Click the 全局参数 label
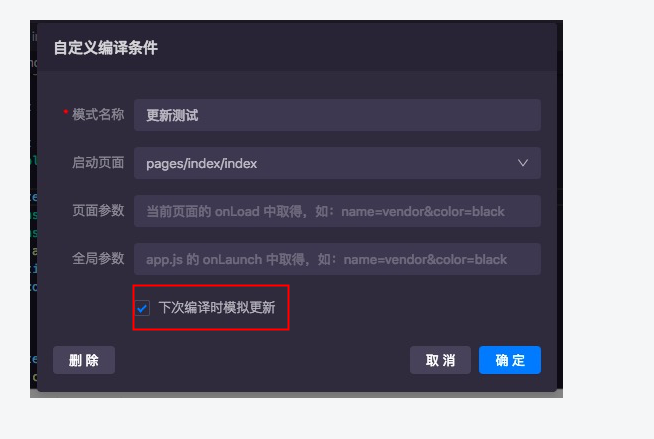654x439 pixels. pyautogui.click(x=98, y=258)
